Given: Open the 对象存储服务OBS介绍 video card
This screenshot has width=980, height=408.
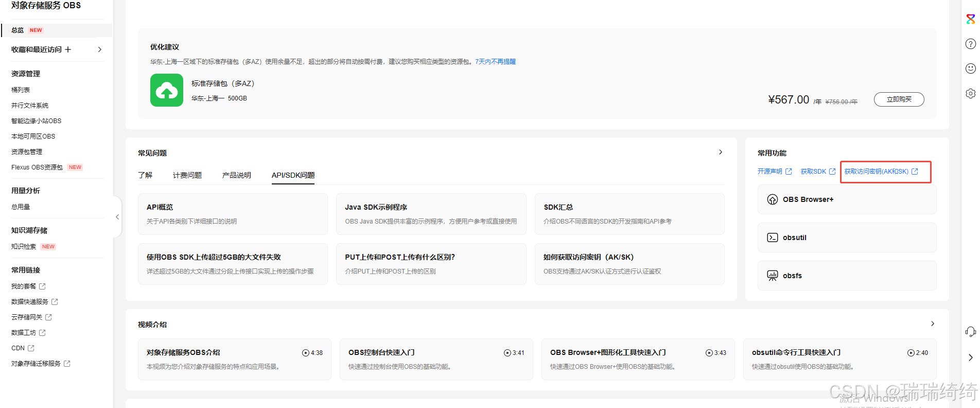Looking at the screenshot, I should pyautogui.click(x=235, y=359).
